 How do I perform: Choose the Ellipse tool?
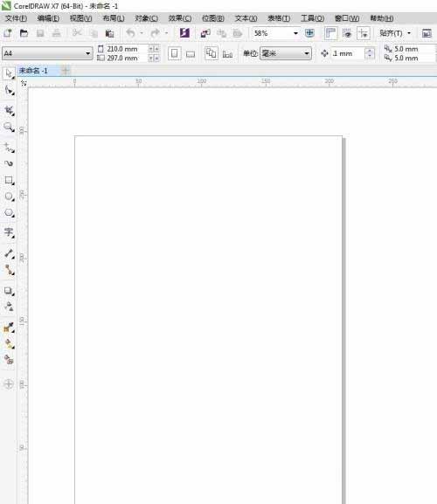tap(9, 197)
